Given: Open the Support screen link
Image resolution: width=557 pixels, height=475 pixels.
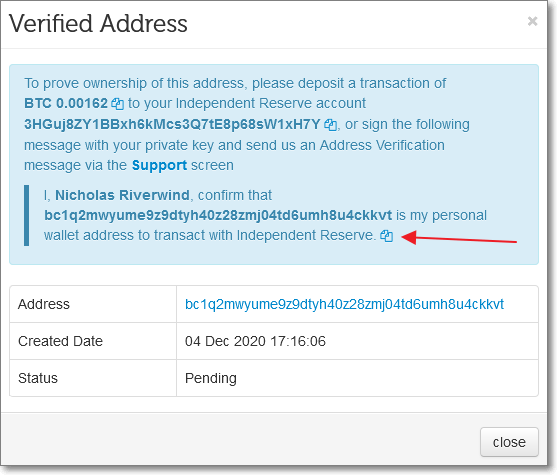Looking at the screenshot, I should pyautogui.click(x=159, y=166).
